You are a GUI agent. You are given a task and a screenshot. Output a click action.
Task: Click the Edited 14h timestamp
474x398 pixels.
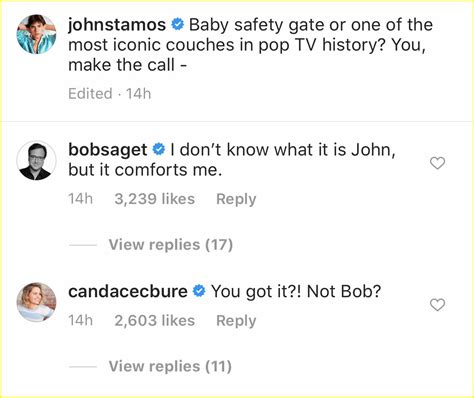click(110, 94)
